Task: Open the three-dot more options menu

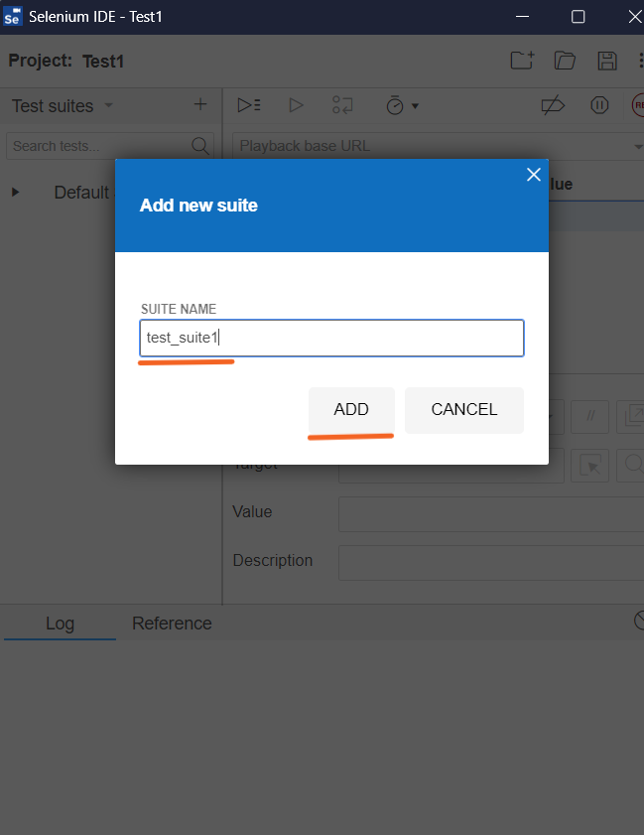Action: coord(640,61)
